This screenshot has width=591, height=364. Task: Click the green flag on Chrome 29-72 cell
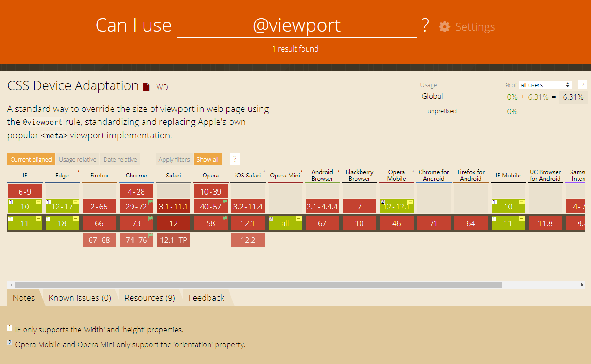(151, 201)
